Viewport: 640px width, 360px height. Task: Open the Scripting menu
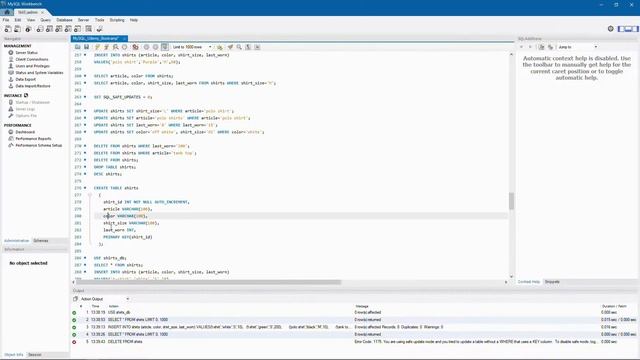point(117,20)
